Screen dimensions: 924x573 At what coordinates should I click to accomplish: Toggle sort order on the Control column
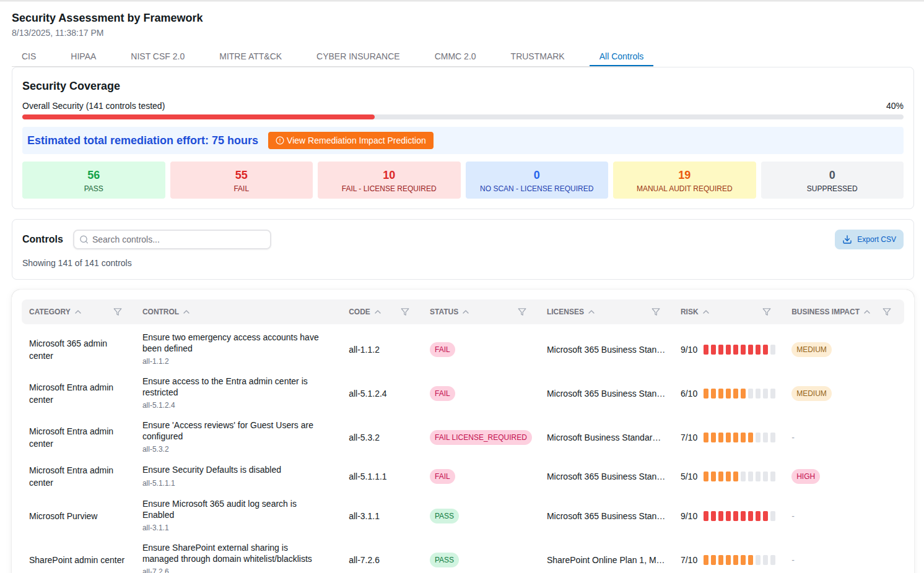(x=187, y=312)
